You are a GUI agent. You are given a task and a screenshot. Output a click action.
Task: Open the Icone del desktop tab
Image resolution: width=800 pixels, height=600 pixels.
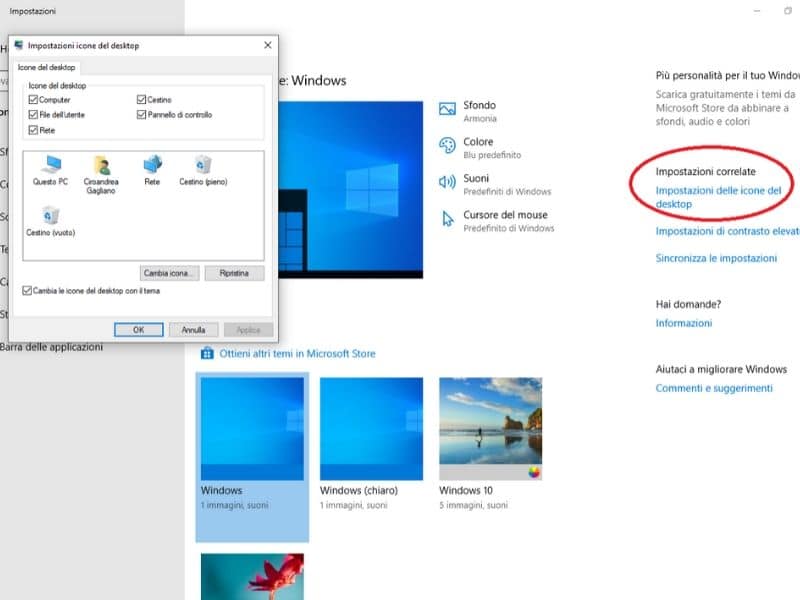pyautogui.click(x=46, y=67)
